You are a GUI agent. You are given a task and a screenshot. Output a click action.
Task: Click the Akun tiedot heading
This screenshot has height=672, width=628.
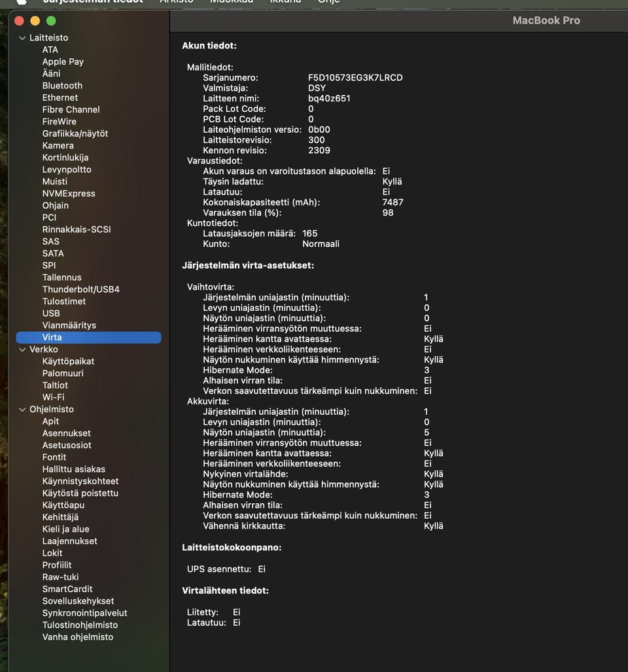coord(209,46)
